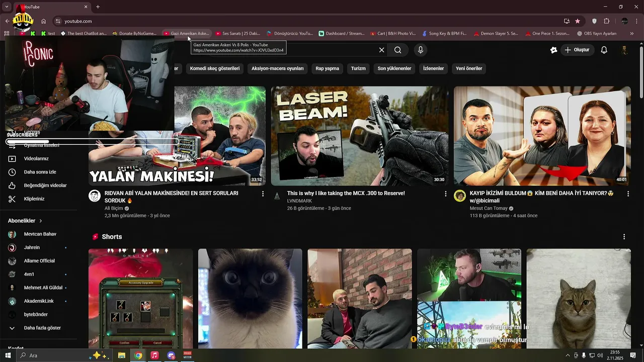Go to the Chrome home button
This screenshot has height=362, width=644.
point(44,21)
